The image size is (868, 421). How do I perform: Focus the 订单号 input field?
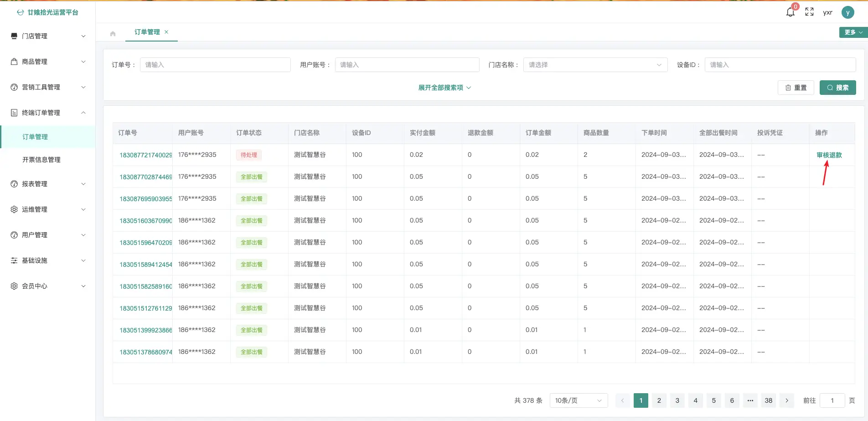(215, 65)
